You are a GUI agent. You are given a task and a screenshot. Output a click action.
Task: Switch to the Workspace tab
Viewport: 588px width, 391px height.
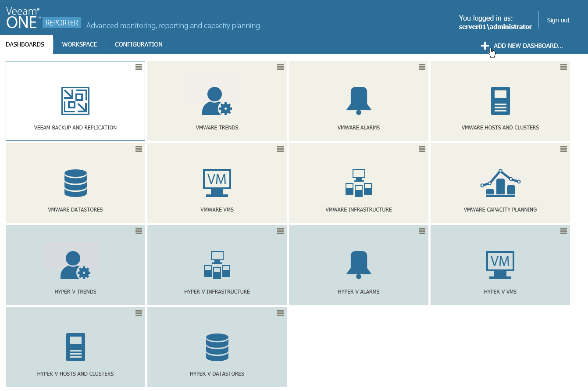pyautogui.click(x=79, y=44)
